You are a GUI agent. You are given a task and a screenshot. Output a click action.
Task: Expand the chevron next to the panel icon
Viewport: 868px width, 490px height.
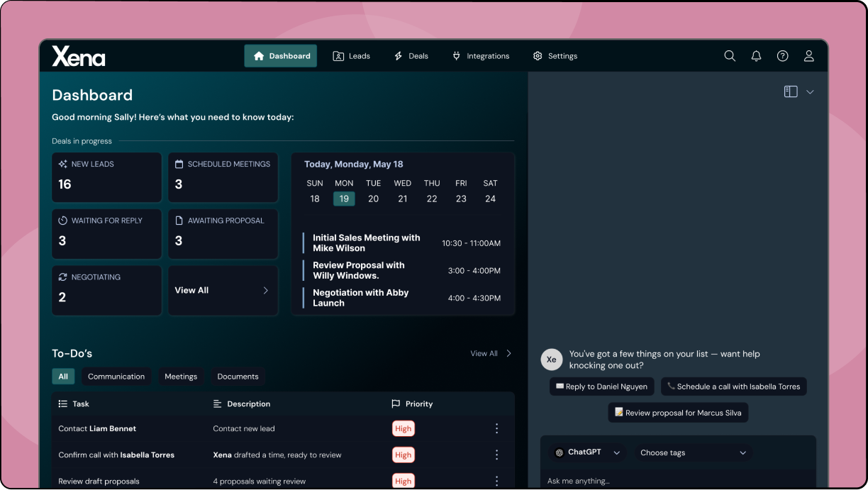pos(810,91)
